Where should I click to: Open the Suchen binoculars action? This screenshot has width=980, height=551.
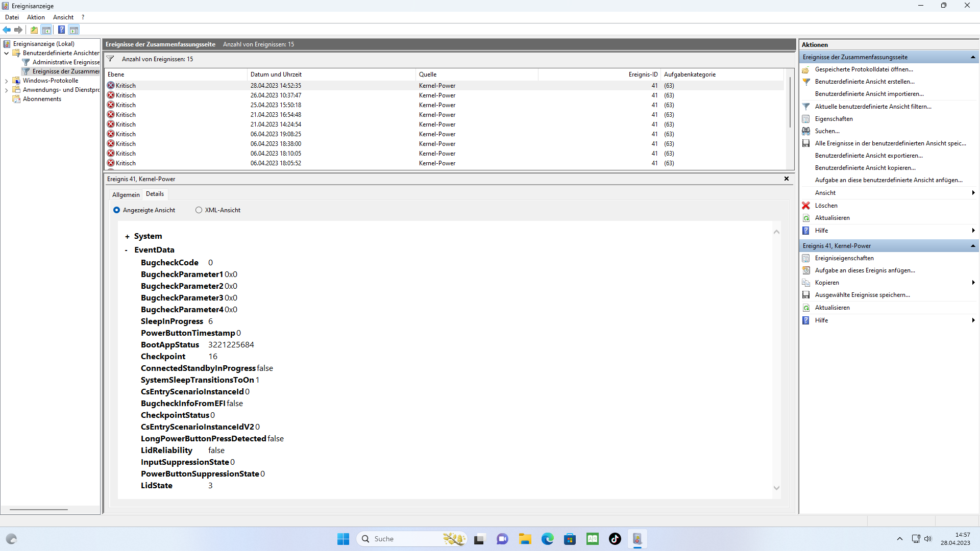tap(806, 131)
